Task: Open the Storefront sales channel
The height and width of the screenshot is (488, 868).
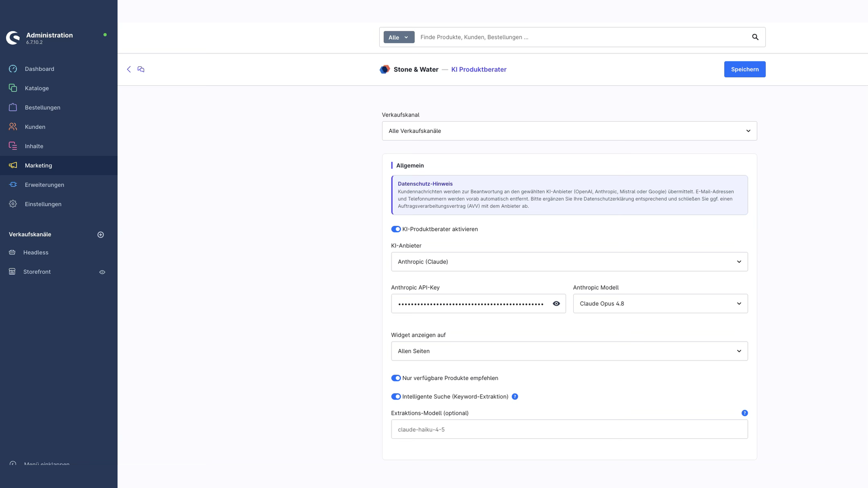Action: point(37,272)
